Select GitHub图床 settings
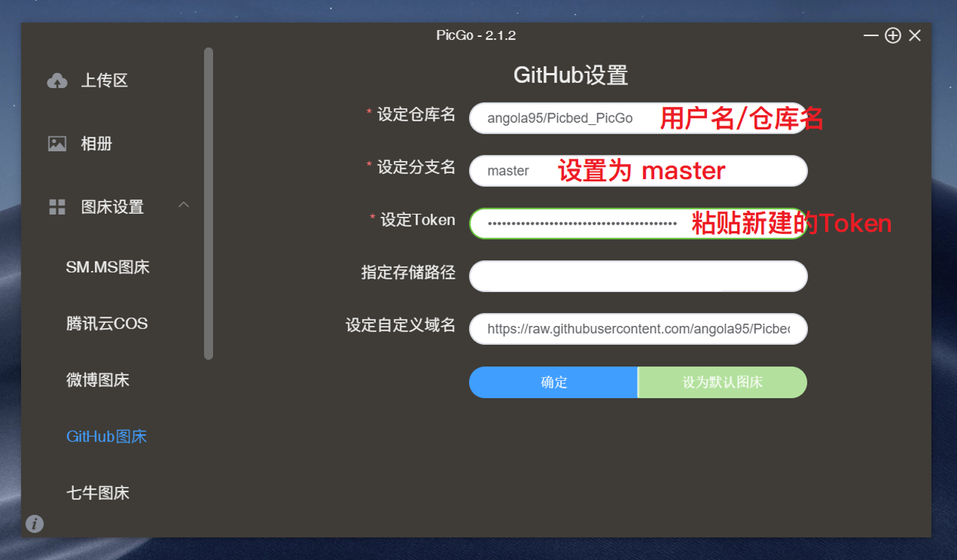Image resolution: width=957 pixels, height=560 pixels. click(x=106, y=436)
